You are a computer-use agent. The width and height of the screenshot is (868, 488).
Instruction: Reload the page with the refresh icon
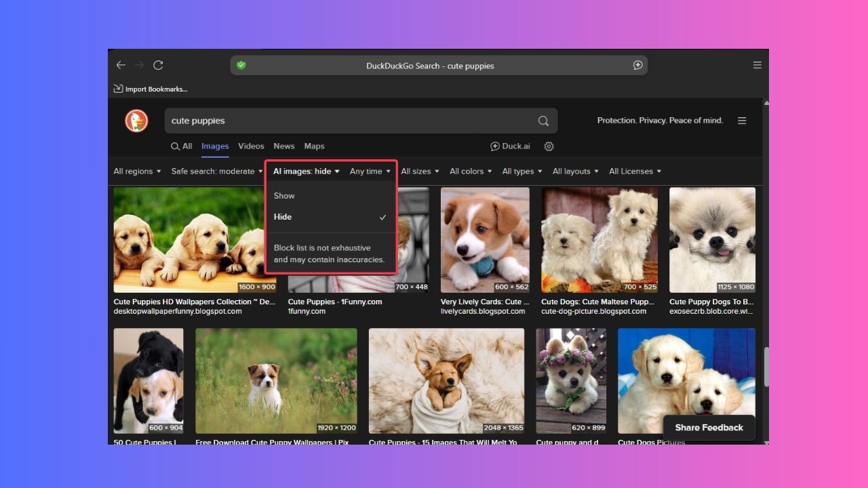[x=159, y=65]
